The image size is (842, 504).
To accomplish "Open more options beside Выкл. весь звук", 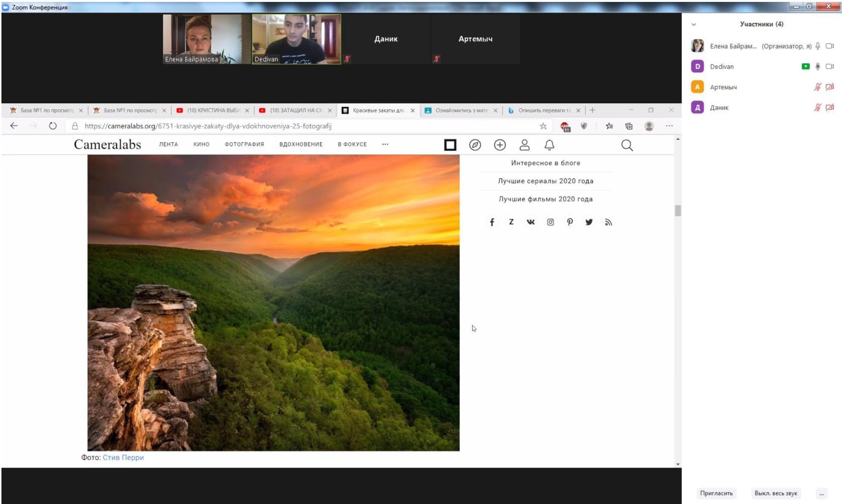I will point(821,493).
